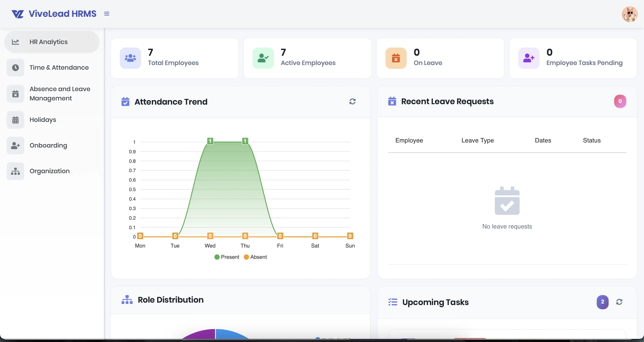Click the Attendance Trend heading
Viewport: 644px width, 342px height.
(x=171, y=102)
